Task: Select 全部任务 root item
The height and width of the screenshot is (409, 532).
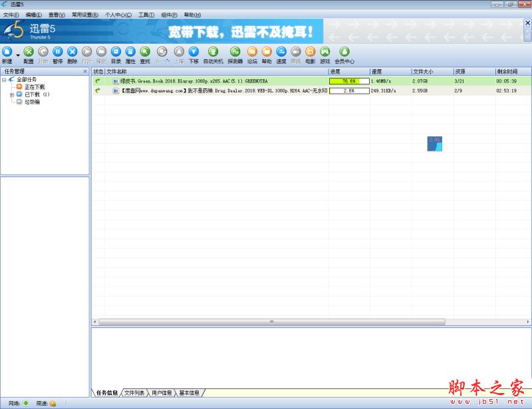Action: [x=27, y=79]
